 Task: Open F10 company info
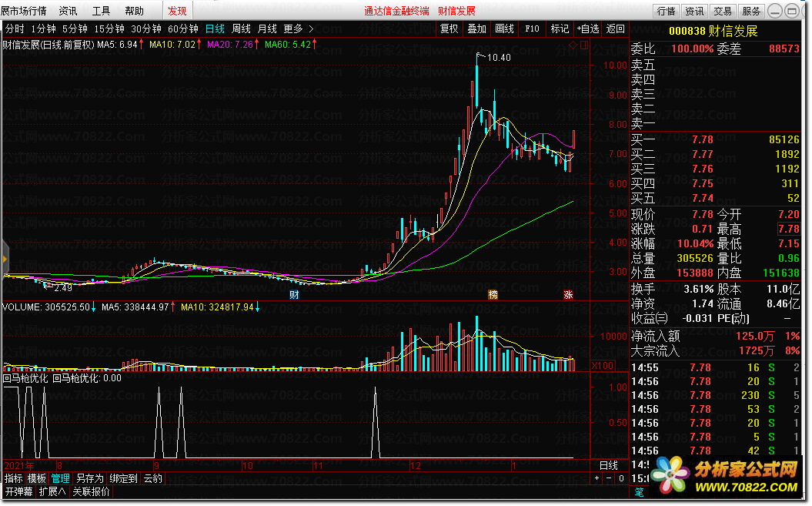532,29
